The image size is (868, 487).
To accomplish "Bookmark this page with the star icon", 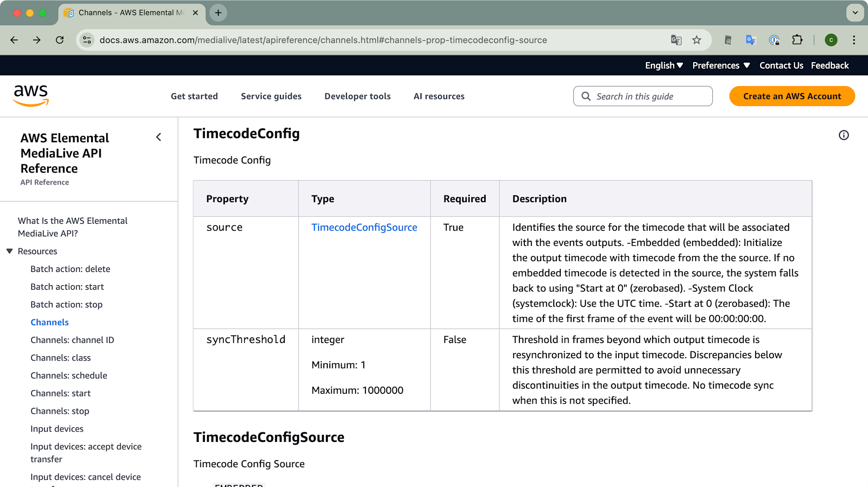I will pyautogui.click(x=697, y=40).
